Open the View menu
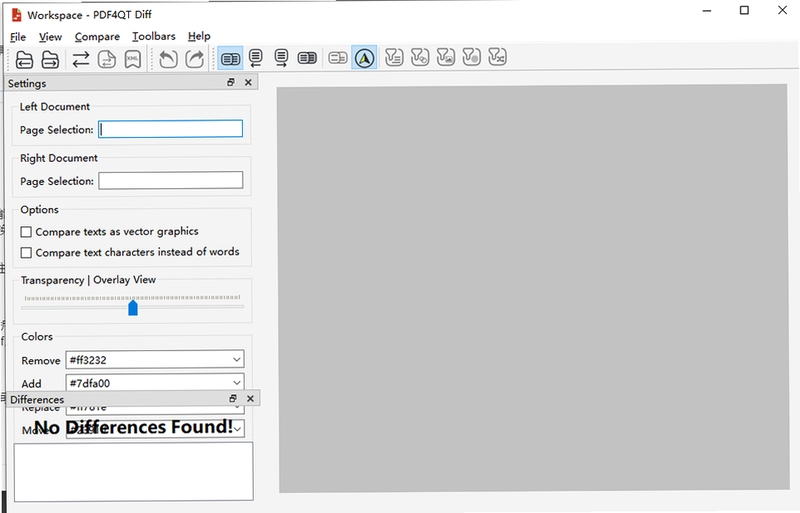The height and width of the screenshot is (513, 800). [x=50, y=37]
